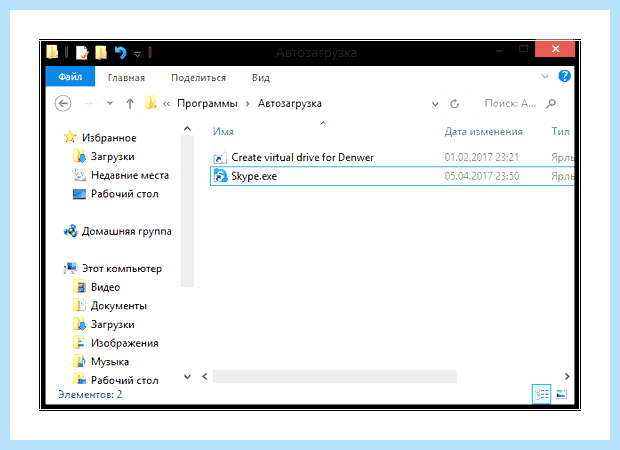Screen dimensions: 620x450
Task: Refresh the folder view
Action: 455,104
